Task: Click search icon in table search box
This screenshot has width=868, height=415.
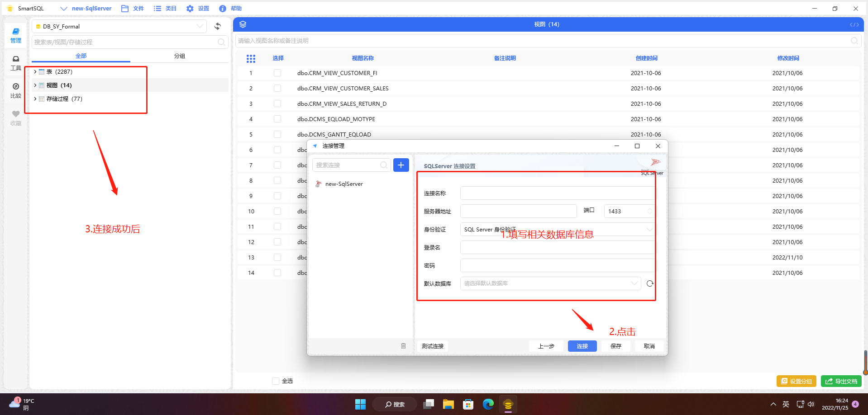Action: [221, 42]
